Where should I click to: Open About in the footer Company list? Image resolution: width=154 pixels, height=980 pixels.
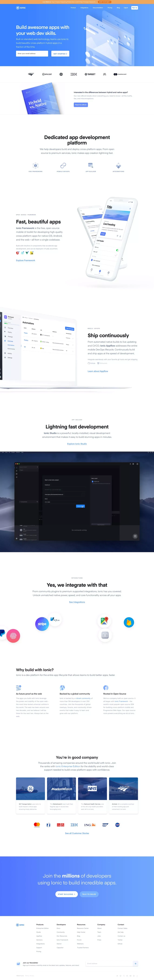point(99,928)
